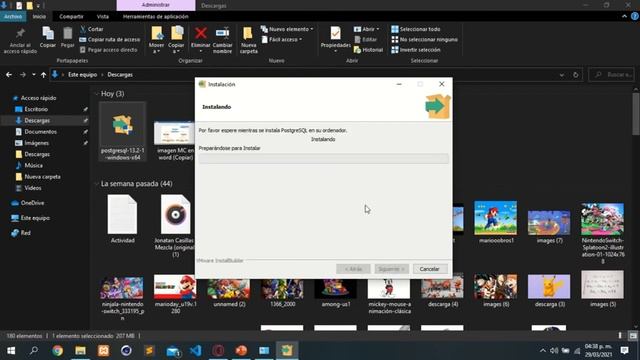Open the Abrir dropdown in ribbon
Screen dimensions: 640x360
click(x=367, y=29)
